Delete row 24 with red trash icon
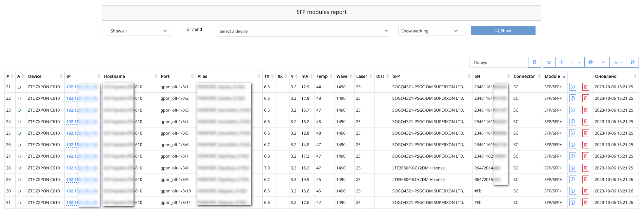This screenshot has width=644, height=209. tap(585, 122)
